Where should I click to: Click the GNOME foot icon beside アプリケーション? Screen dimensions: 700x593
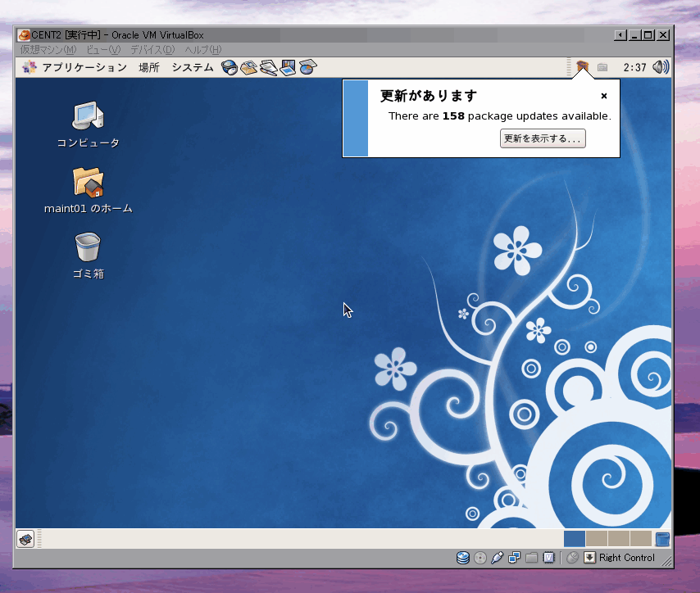30,67
